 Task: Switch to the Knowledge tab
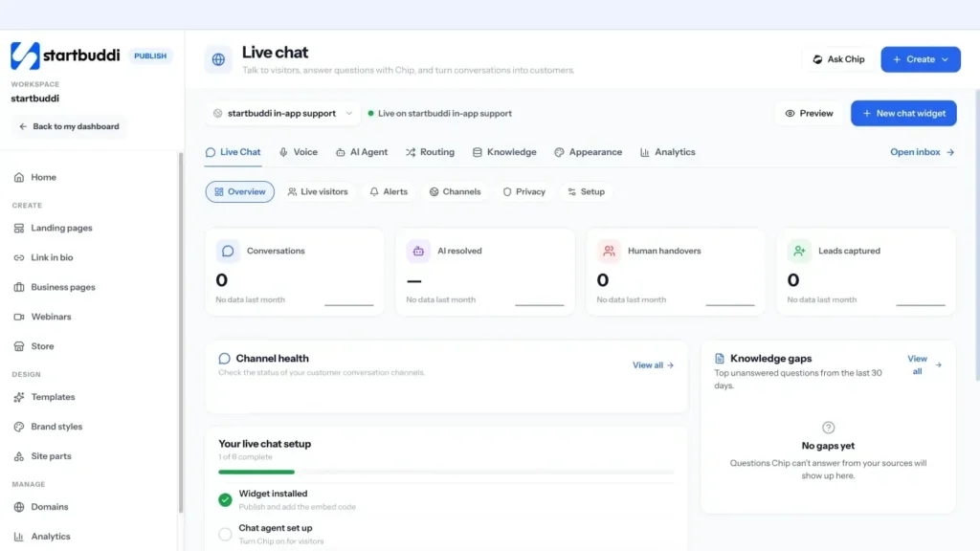(x=504, y=152)
